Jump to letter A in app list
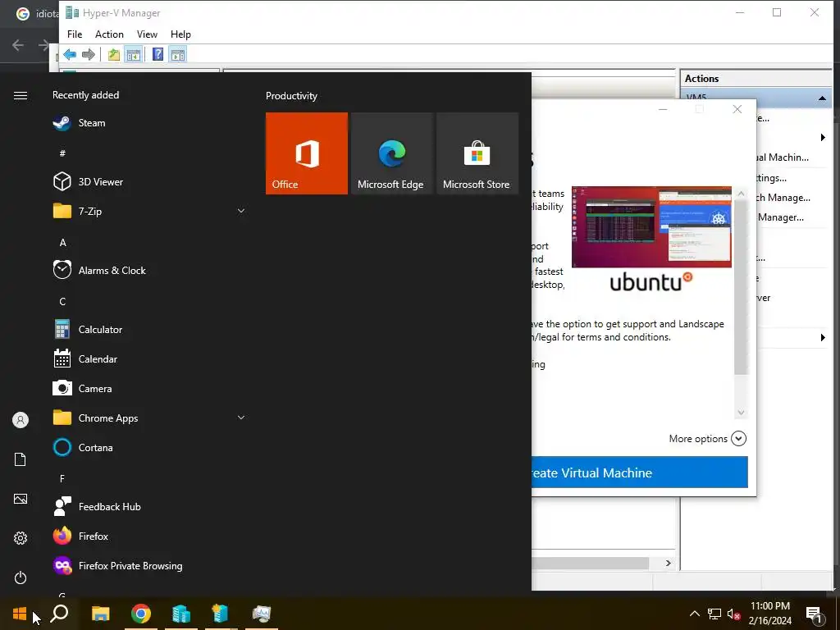Image resolution: width=840 pixels, height=630 pixels. 62,243
